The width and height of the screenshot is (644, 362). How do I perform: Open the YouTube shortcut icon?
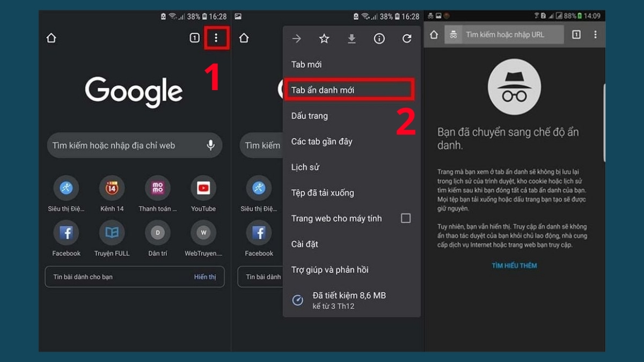pyautogui.click(x=203, y=189)
